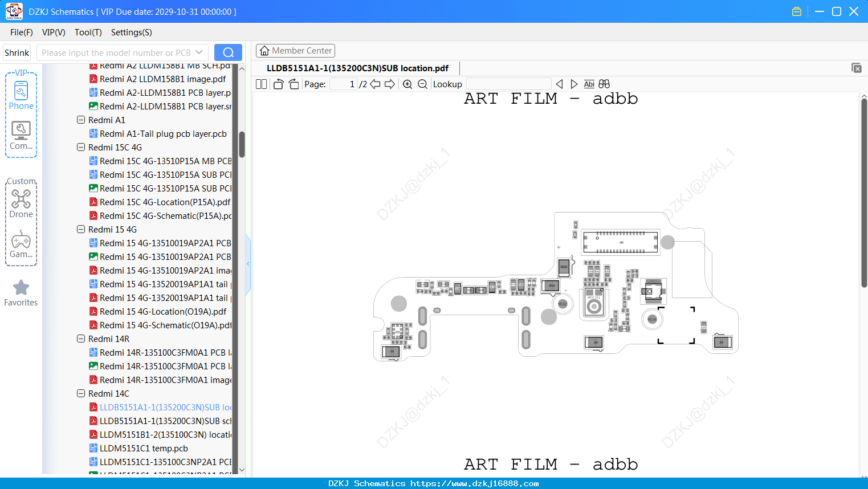Rotate page counterclockwise
Screen dimensions: 868x489
[278, 84]
